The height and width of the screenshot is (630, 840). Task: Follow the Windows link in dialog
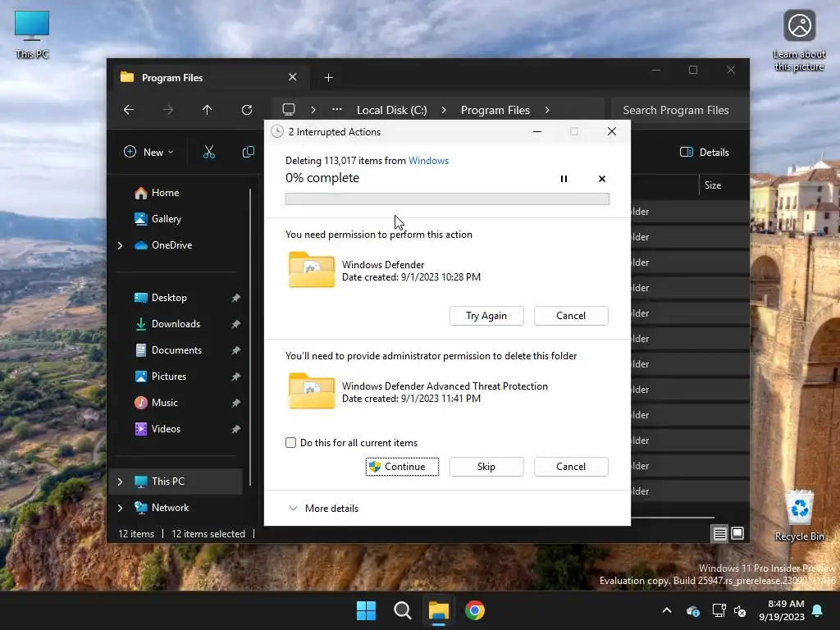tap(428, 161)
